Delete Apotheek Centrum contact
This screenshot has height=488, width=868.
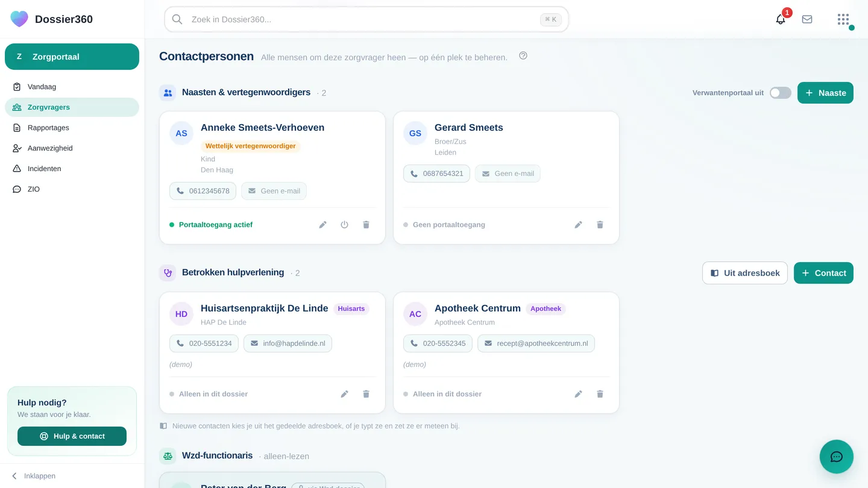tap(600, 394)
